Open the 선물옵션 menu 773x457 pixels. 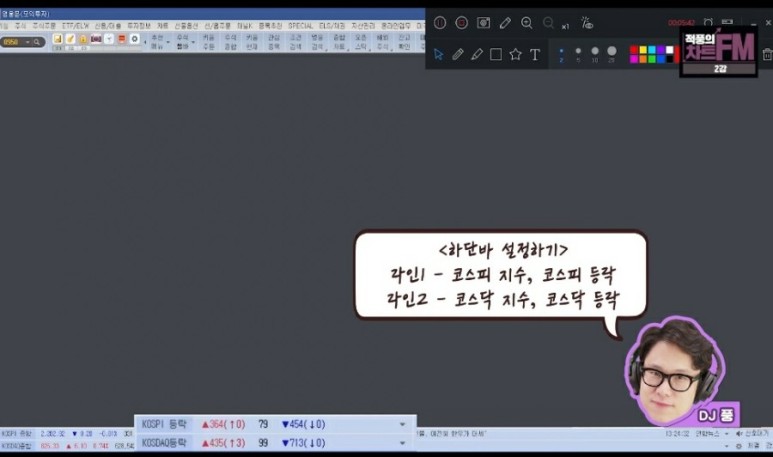(x=186, y=26)
